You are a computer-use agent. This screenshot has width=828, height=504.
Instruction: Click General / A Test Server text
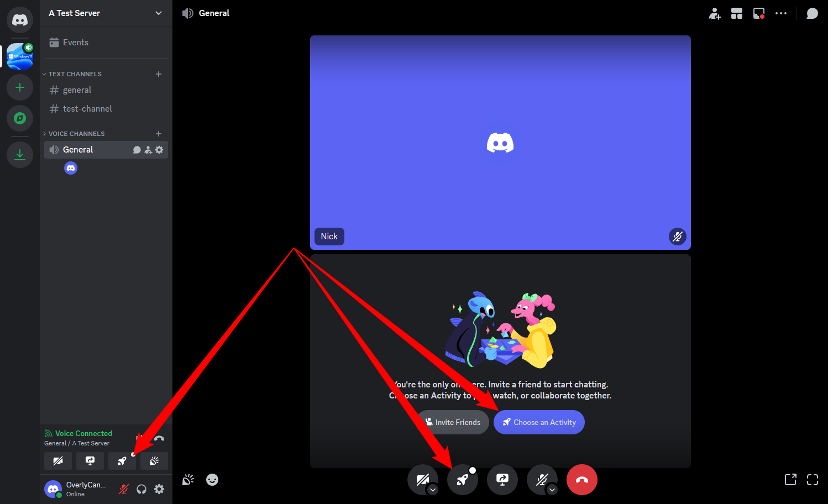pos(77,443)
